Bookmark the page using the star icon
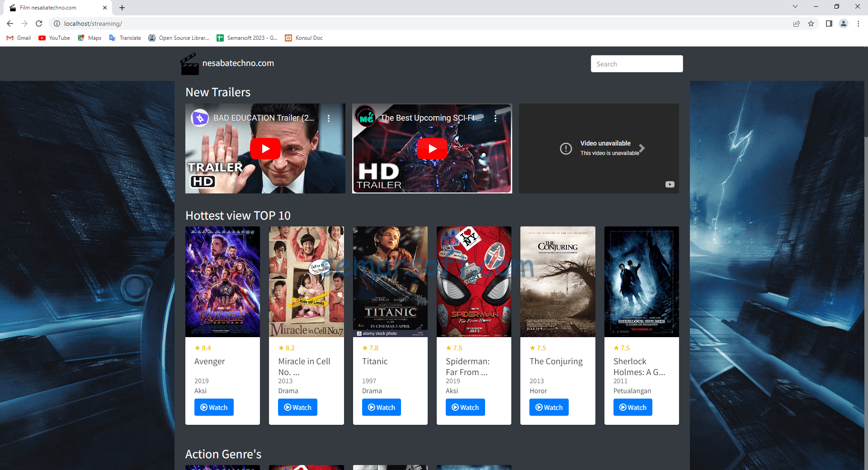The width and height of the screenshot is (868, 470). (x=811, y=23)
